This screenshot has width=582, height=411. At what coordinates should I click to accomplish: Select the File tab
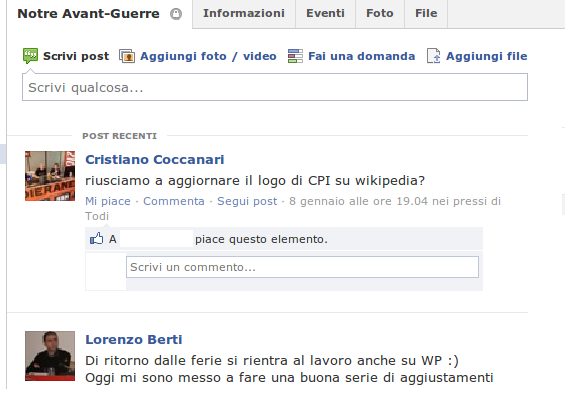tap(426, 13)
